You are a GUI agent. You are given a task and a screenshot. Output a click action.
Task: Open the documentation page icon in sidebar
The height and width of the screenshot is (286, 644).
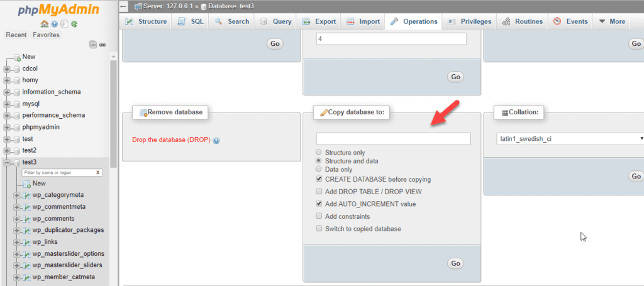click(x=65, y=24)
